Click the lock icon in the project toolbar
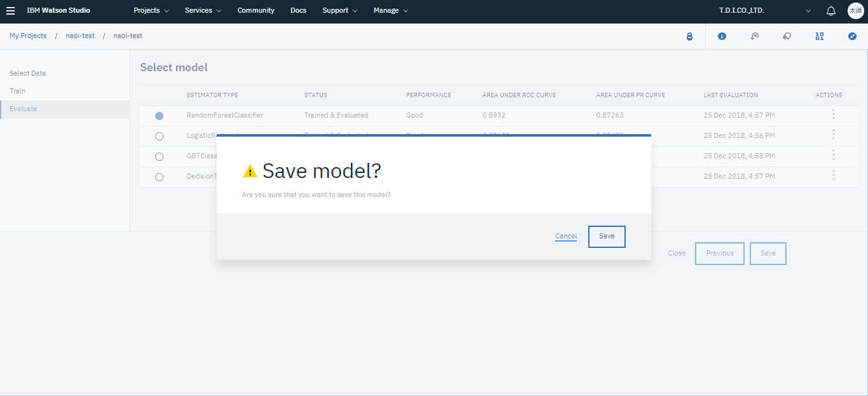Image resolution: width=868 pixels, height=396 pixels. pyautogui.click(x=689, y=37)
